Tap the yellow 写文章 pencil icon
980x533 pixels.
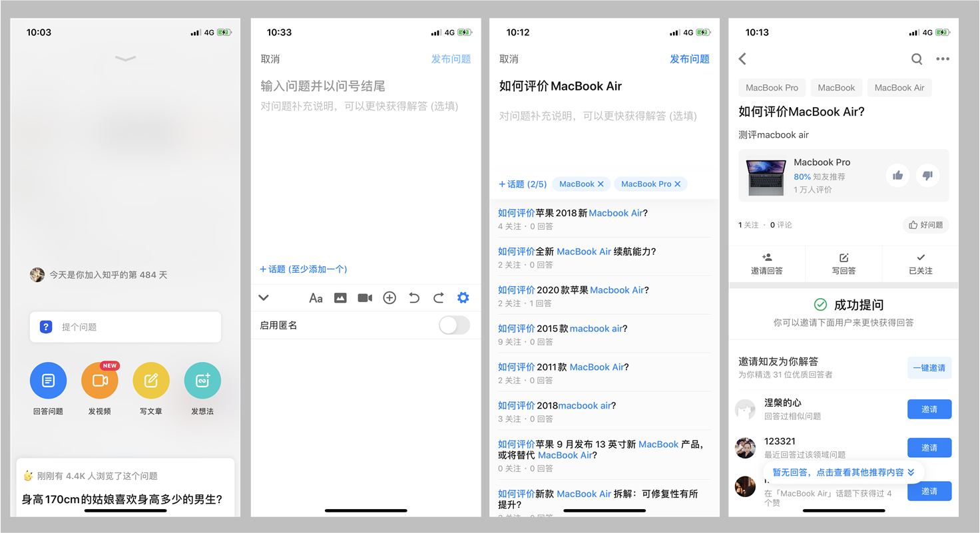(151, 381)
